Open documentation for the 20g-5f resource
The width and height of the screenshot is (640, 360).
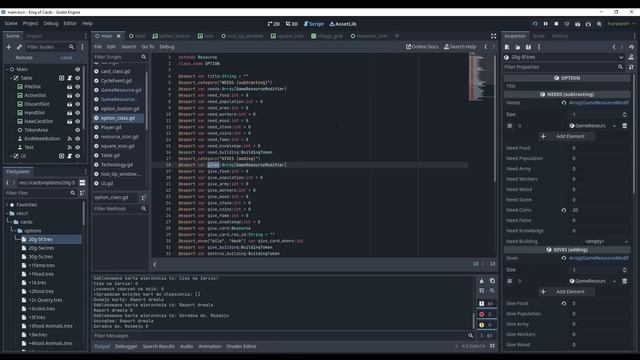click(631, 57)
